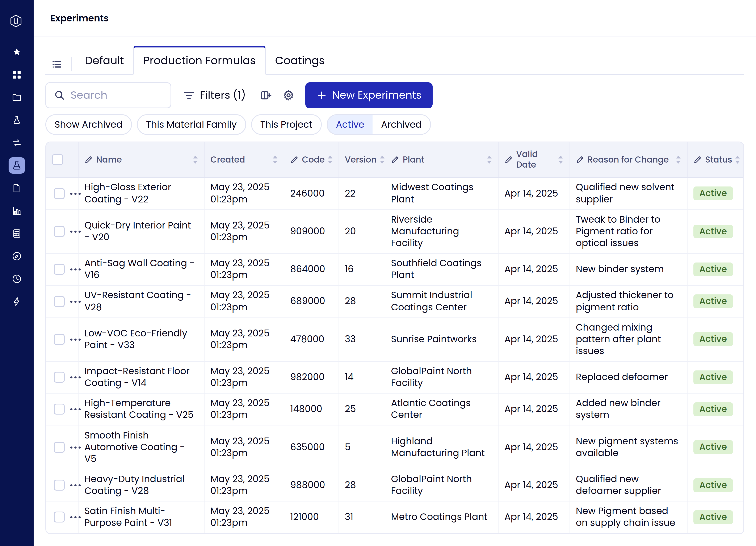Open the calculator sidebar icon
Viewport: 756px width, 546px height.
click(17, 233)
